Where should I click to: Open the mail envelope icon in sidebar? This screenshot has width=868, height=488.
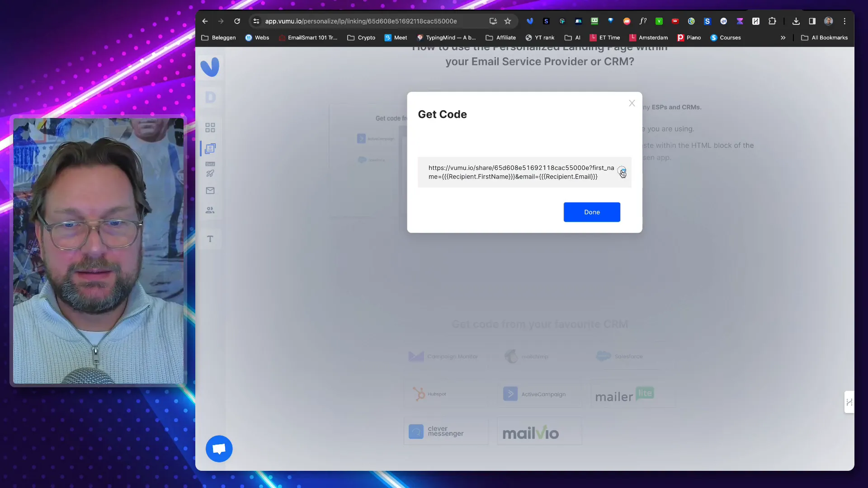tap(210, 191)
